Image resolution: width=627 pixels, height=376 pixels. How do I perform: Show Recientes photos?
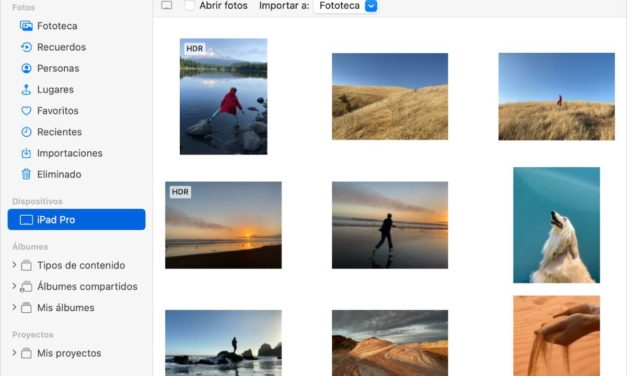[x=76, y=132]
